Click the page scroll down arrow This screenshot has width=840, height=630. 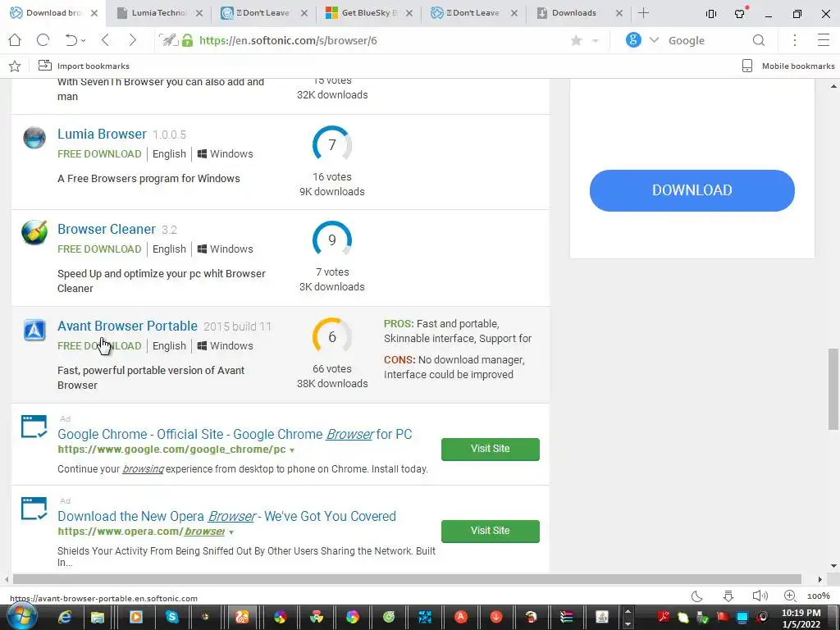coord(833,566)
